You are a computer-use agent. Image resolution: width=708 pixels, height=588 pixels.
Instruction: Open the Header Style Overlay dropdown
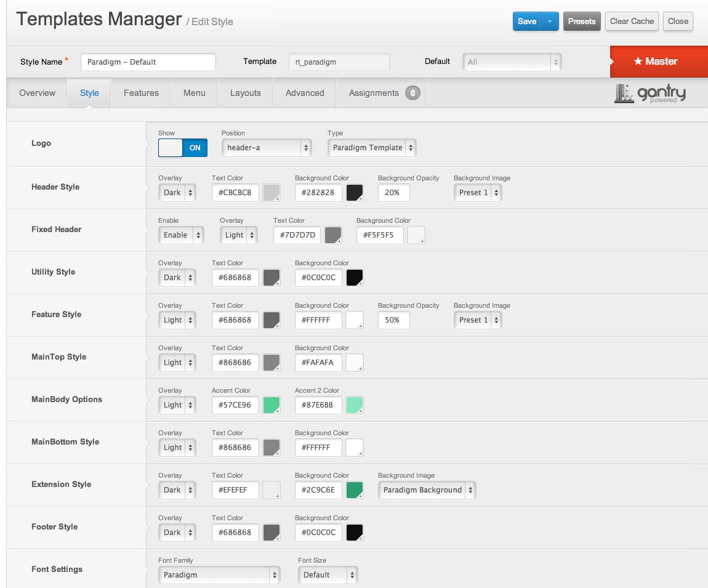point(177,192)
